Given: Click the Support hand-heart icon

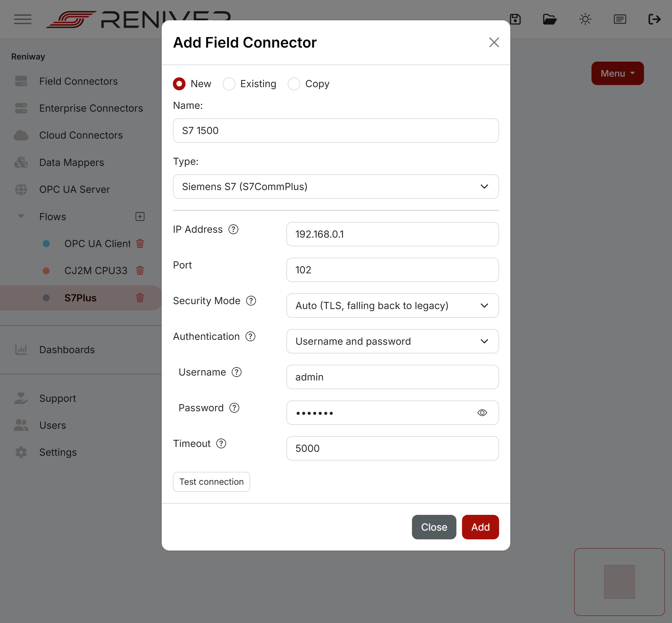Looking at the screenshot, I should point(21,398).
